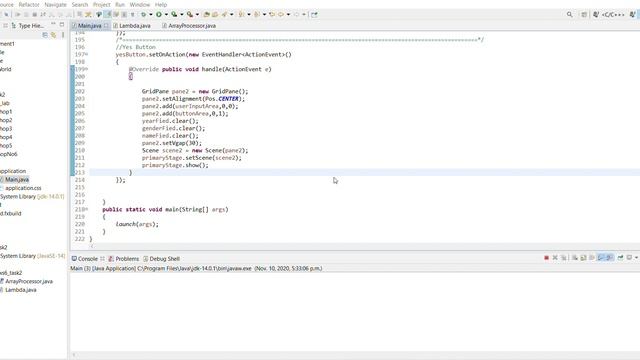Switch to the Lambda.java editor tab
The width and height of the screenshot is (640, 360).
131,25
